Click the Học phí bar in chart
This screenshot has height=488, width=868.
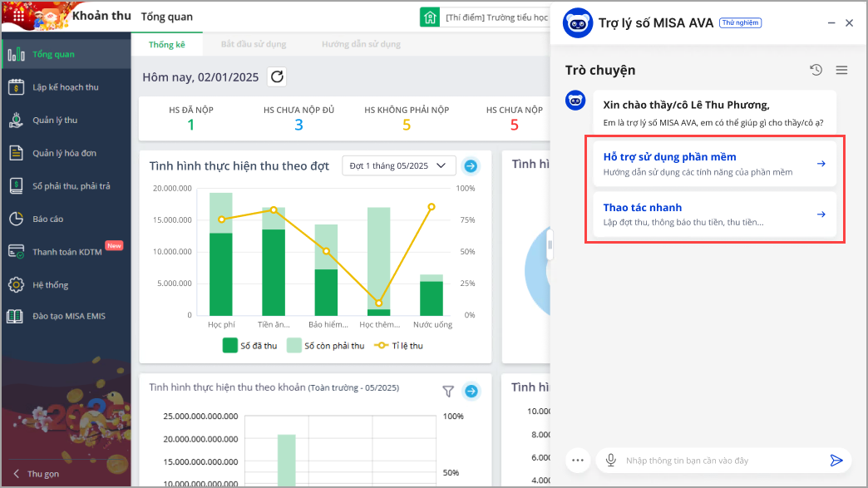coord(221,254)
